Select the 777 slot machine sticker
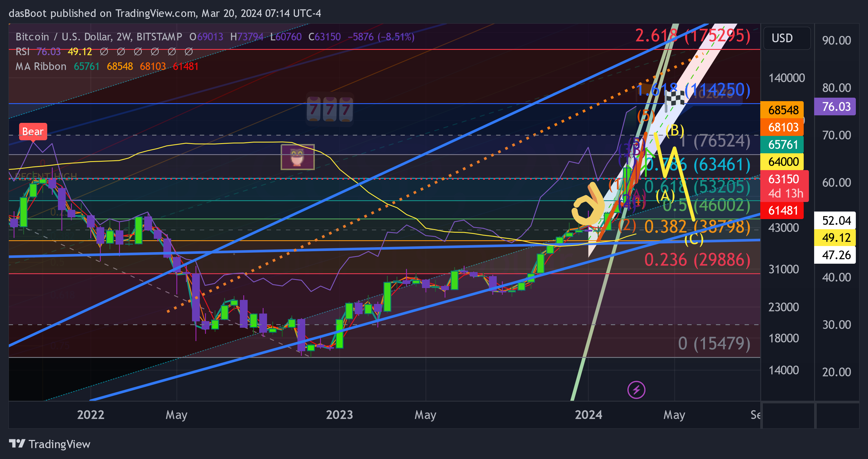The height and width of the screenshot is (459, 868). point(330,109)
